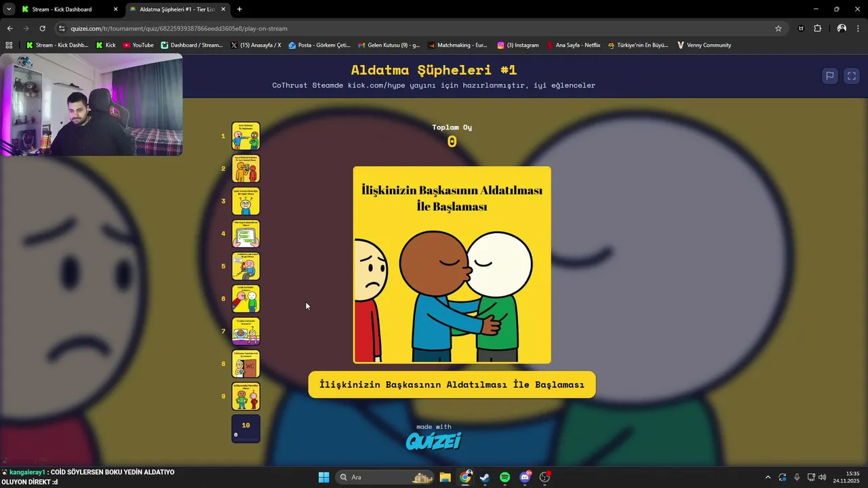Open the report flag icon

point(829,76)
